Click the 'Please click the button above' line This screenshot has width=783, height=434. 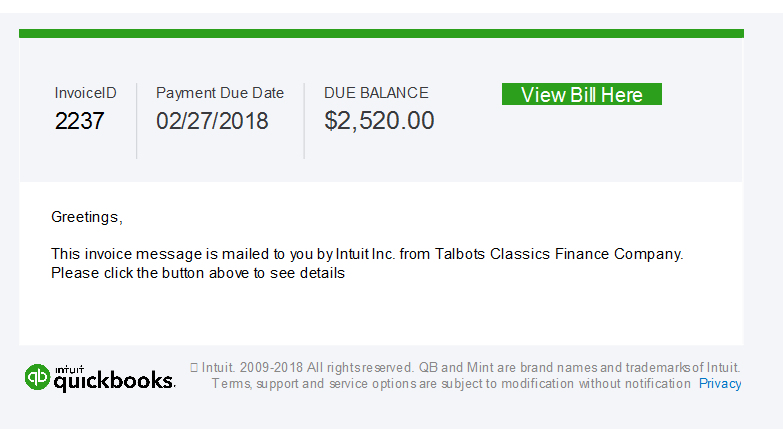pos(198,273)
